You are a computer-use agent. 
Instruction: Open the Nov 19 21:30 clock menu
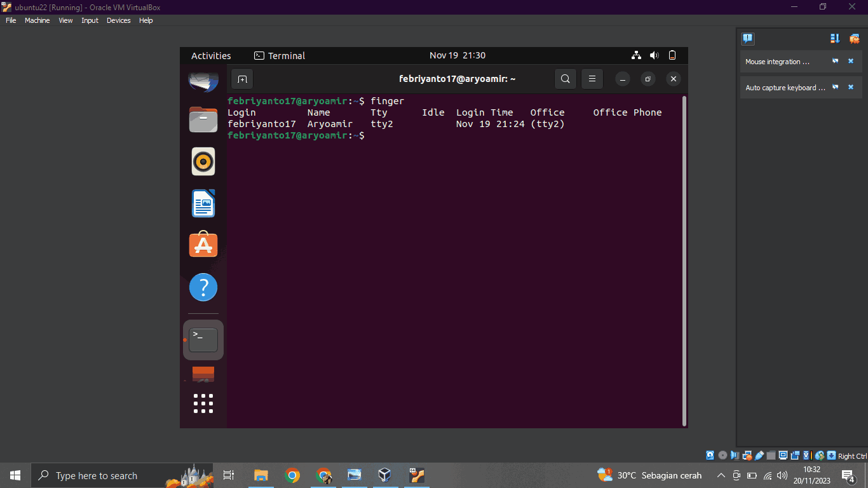coord(458,55)
